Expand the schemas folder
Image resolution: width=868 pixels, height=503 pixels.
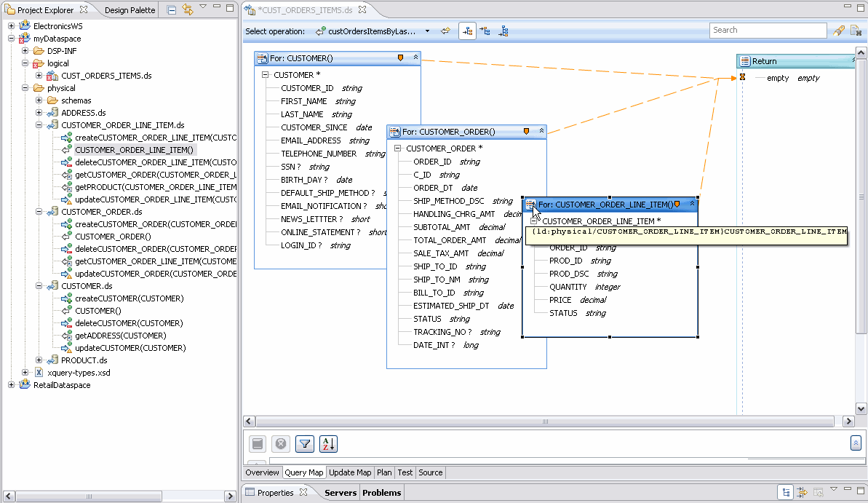pyautogui.click(x=39, y=100)
